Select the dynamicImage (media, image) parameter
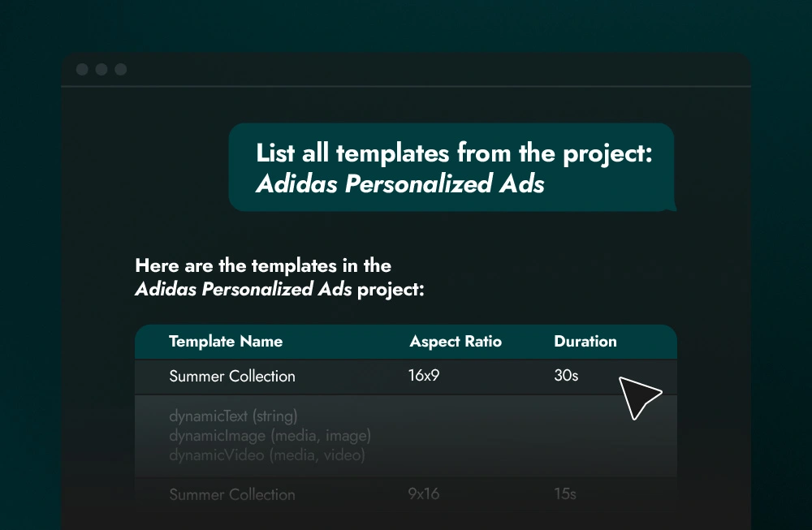This screenshot has height=530, width=812. coord(270,436)
